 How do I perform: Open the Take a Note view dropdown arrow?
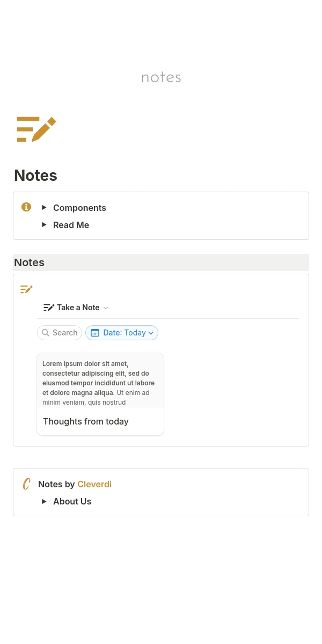[x=106, y=308]
